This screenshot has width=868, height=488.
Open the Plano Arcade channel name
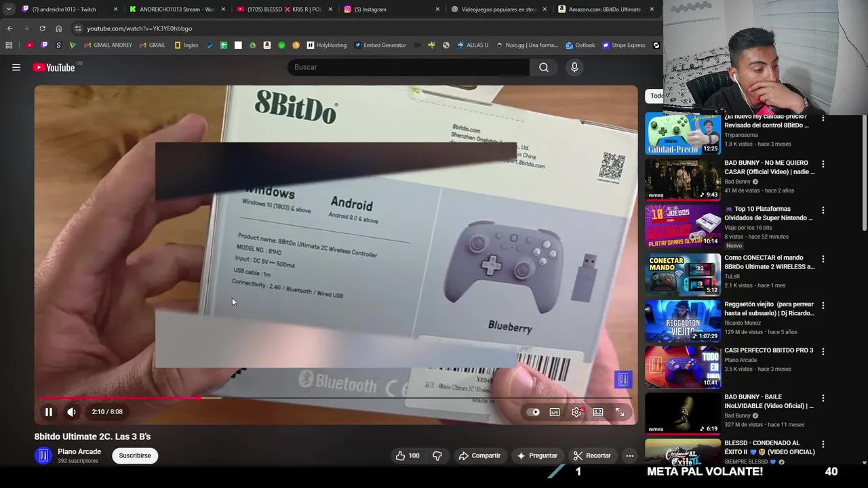(x=79, y=451)
